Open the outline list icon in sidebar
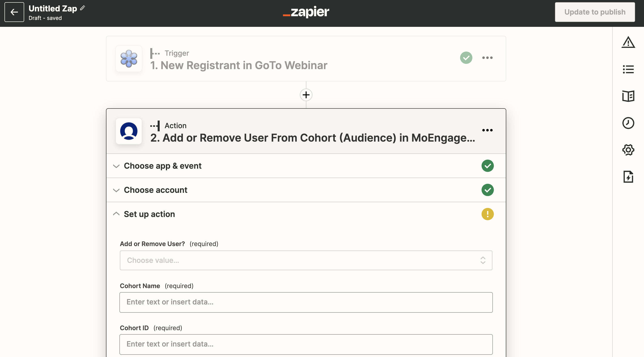The width and height of the screenshot is (644, 357). [x=628, y=69]
